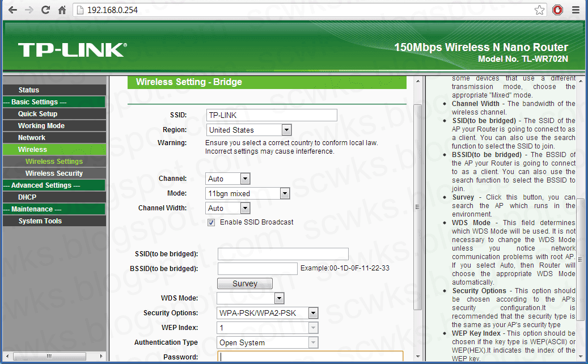588x364 pixels.
Task: Click the Survey button
Action: (x=244, y=283)
